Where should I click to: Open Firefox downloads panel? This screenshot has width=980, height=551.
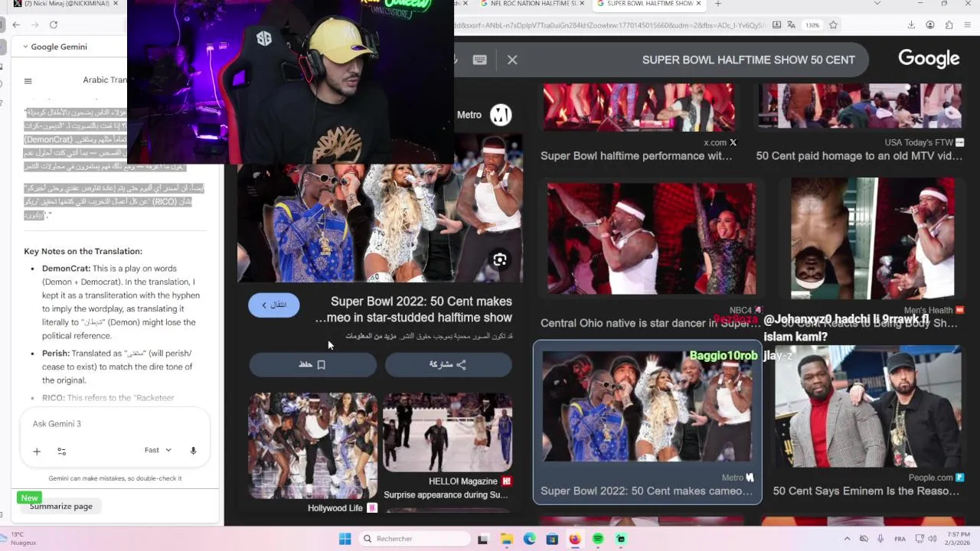coord(911,24)
